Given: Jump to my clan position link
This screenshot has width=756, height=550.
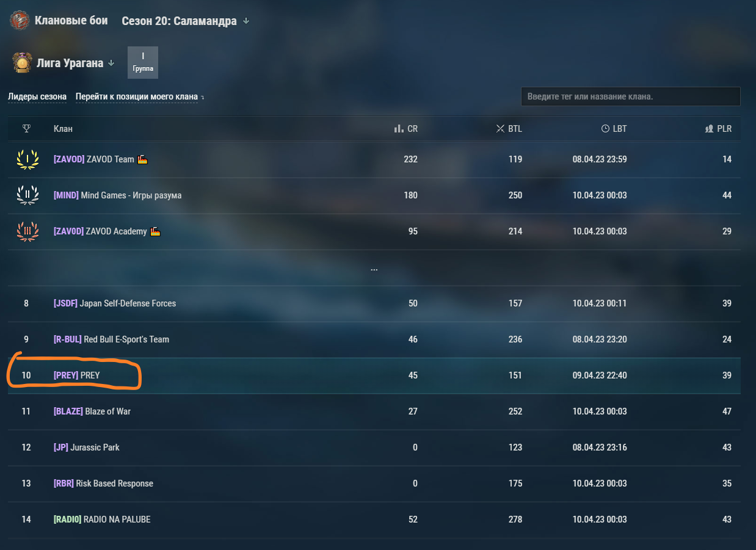Looking at the screenshot, I should (x=139, y=96).
